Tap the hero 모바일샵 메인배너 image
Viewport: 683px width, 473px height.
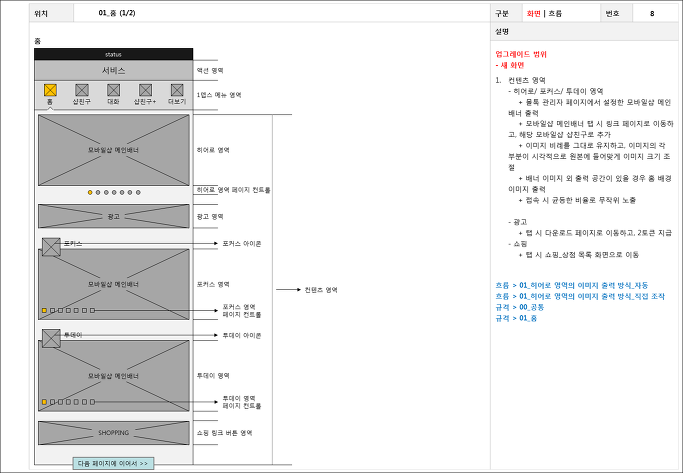pos(114,150)
